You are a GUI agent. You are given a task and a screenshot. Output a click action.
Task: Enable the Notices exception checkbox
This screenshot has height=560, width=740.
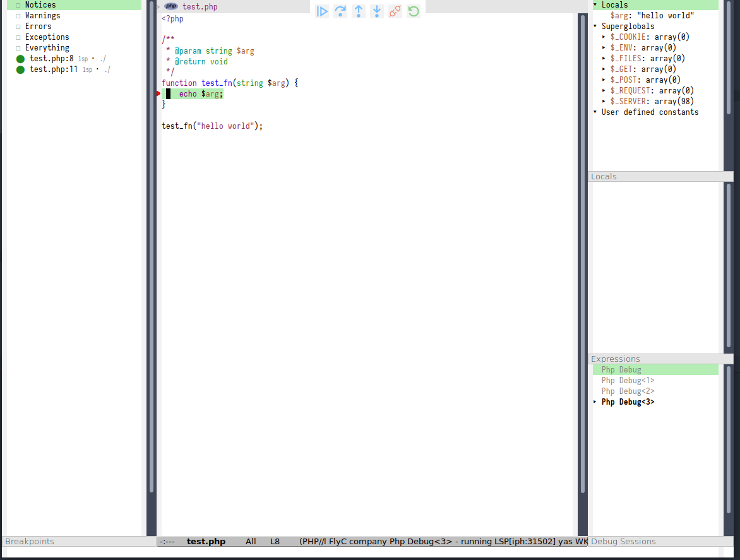(18, 5)
